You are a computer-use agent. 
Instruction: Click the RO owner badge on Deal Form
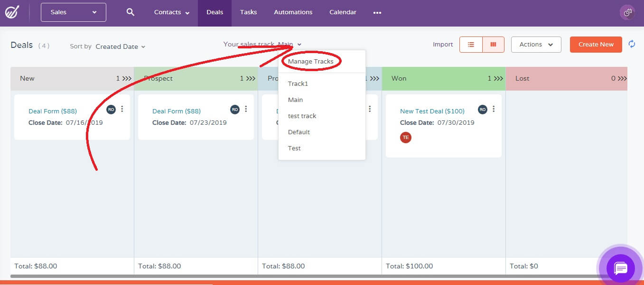[111, 109]
